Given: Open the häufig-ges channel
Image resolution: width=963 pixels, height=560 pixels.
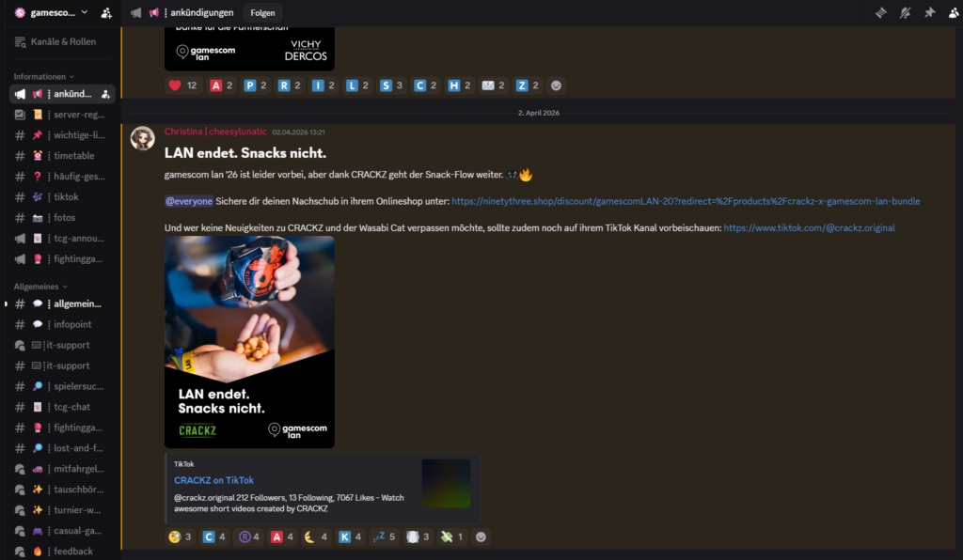Looking at the screenshot, I should (x=62, y=176).
